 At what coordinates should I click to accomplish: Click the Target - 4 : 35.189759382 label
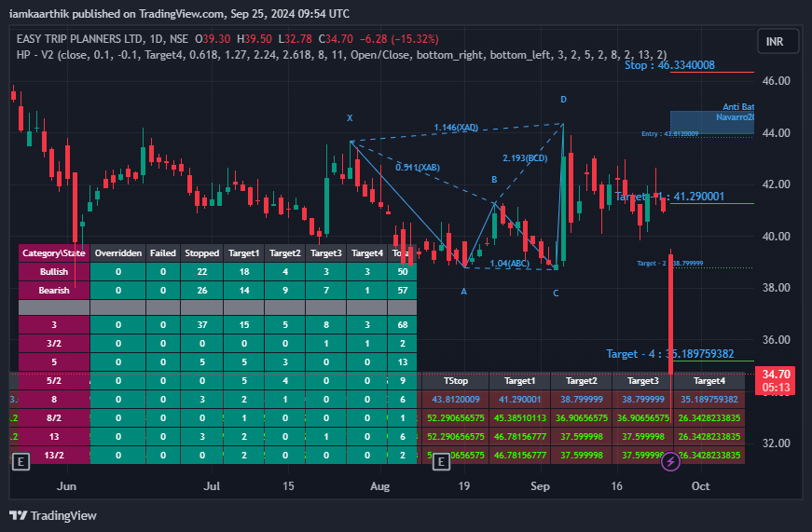[669, 354]
